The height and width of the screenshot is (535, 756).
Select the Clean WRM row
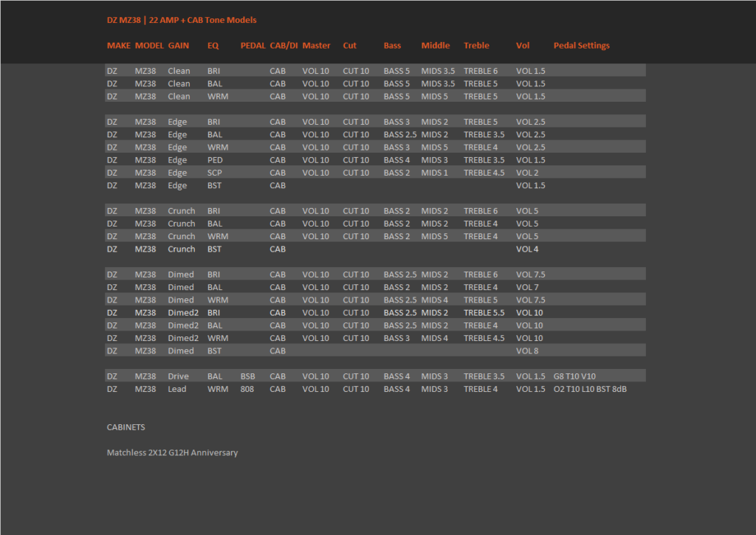(x=375, y=96)
